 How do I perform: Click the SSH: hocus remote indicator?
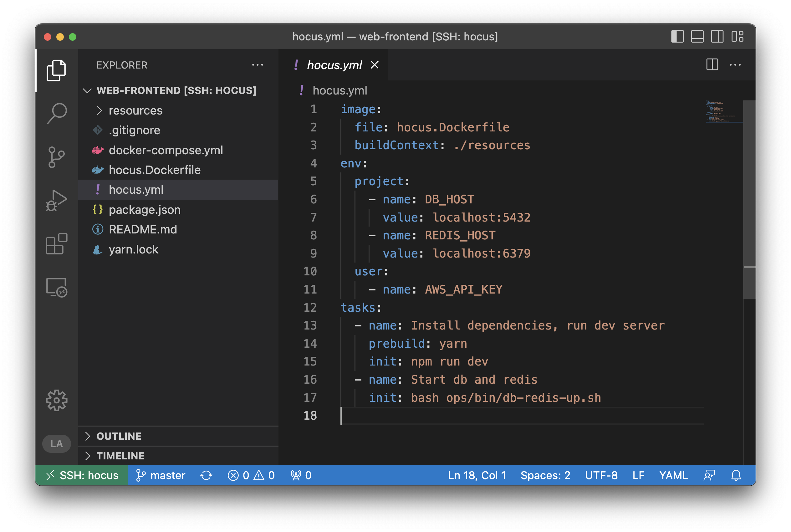point(82,475)
